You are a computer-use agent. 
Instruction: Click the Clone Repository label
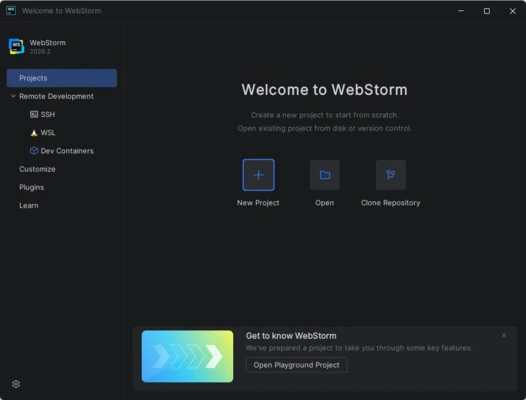click(390, 203)
